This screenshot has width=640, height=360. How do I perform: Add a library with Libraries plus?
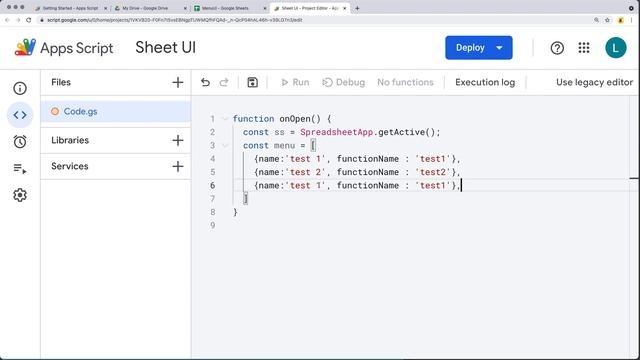[178, 140]
